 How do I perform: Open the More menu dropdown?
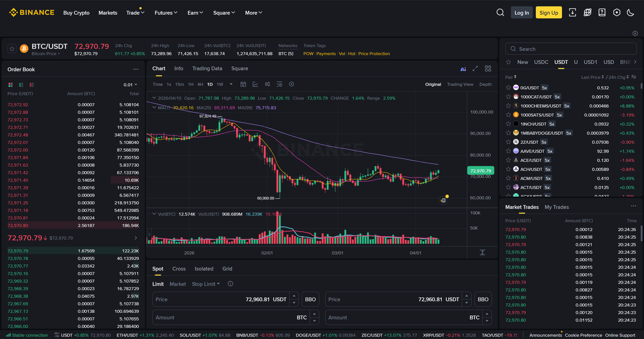[254, 13]
